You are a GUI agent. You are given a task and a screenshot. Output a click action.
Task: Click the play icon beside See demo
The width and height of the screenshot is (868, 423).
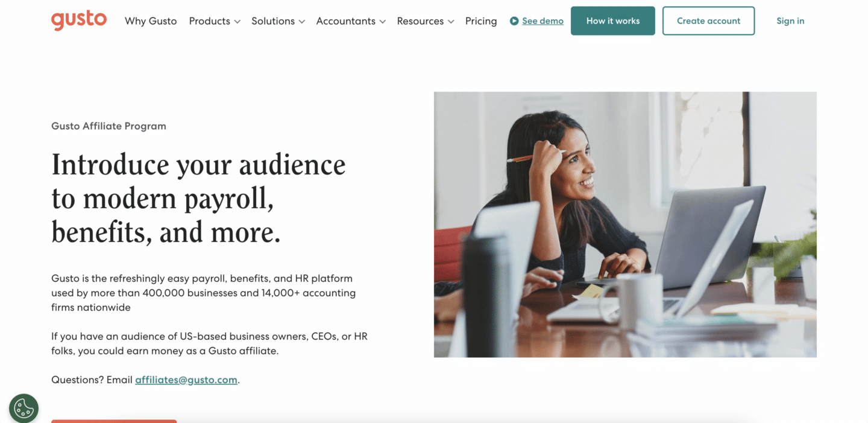pyautogui.click(x=514, y=21)
